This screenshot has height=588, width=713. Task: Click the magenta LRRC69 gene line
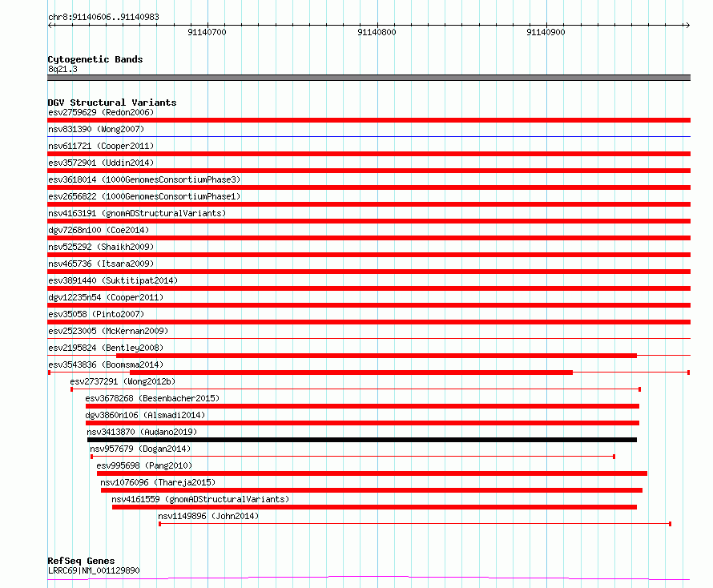tap(369, 578)
